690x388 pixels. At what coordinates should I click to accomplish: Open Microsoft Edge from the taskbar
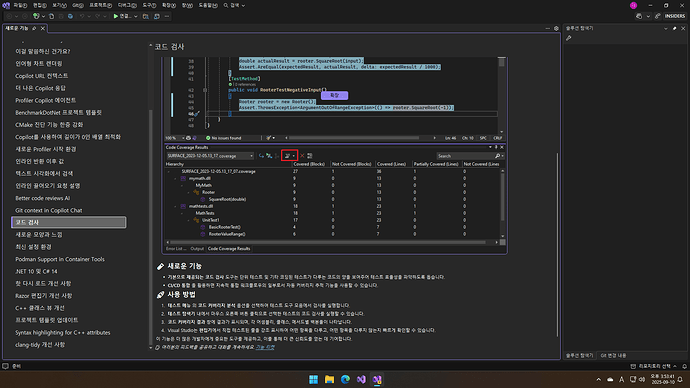tap(345, 379)
